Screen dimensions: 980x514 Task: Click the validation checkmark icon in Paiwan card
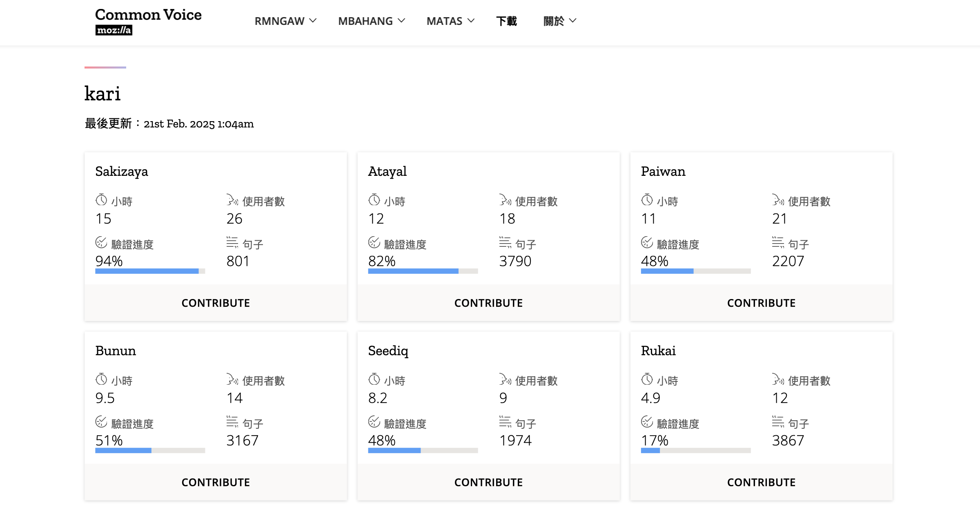[647, 243]
